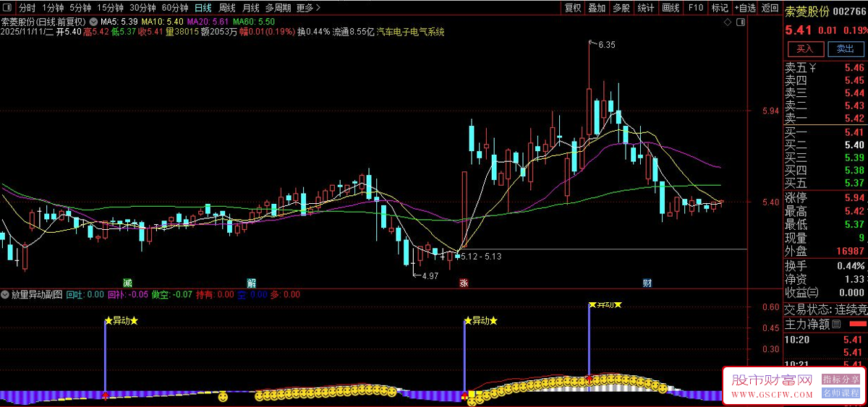Open the 主力净额 detail list icon
This screenshot has height=407, width=868.
tap(836, 324)
